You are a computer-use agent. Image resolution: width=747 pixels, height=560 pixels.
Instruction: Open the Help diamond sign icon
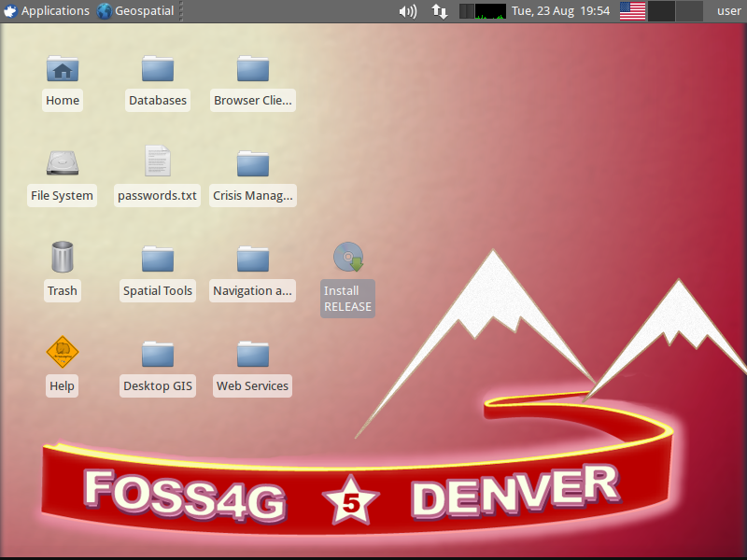tap(63, 352)
